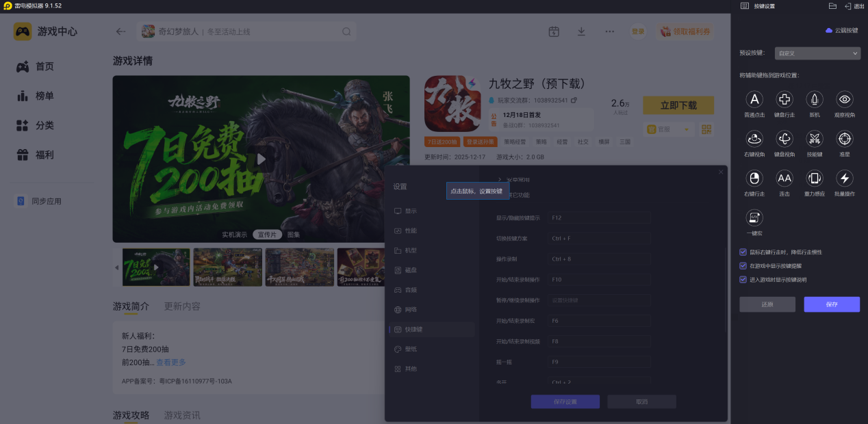This screenshot has width=868, height=424.
Task: Select the 普通点击 (normal tap) key icon
Action: (x=754, y=100)
